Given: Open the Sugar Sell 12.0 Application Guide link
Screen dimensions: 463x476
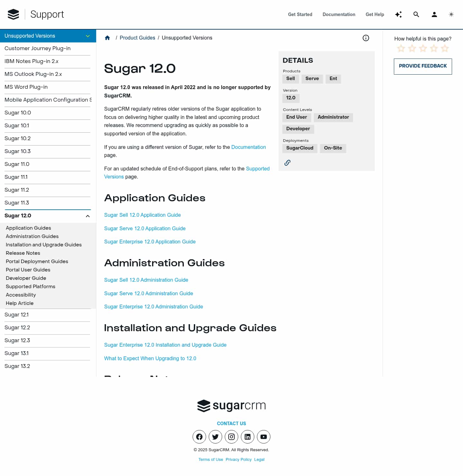Looking at the screenshot, I should point(142,215).
